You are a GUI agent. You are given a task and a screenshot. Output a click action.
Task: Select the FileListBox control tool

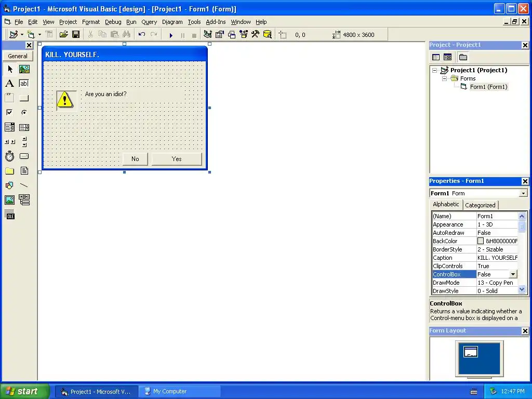click(x=24, y=170)
